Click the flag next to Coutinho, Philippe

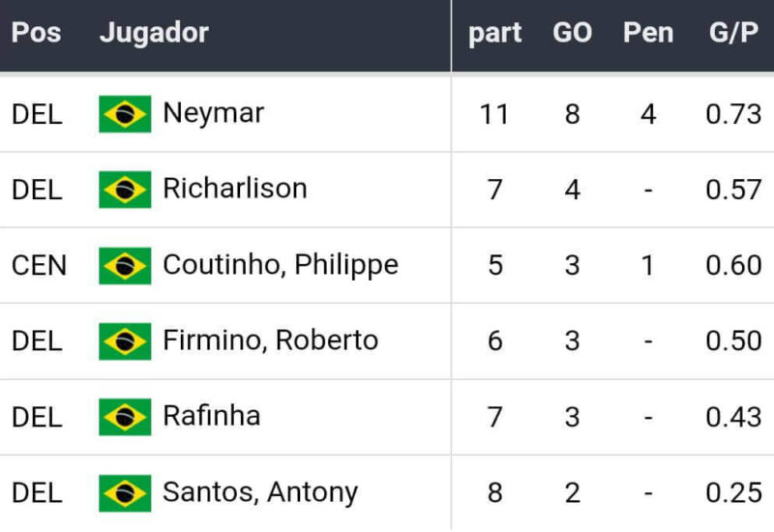click(x=125, y=265)
